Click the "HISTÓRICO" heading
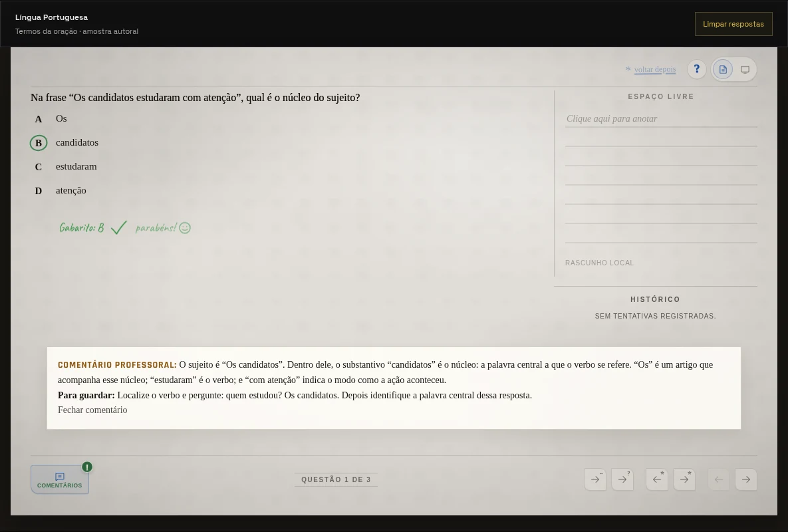Viewport: 788px width, 532px height. (x=655, y=299)
